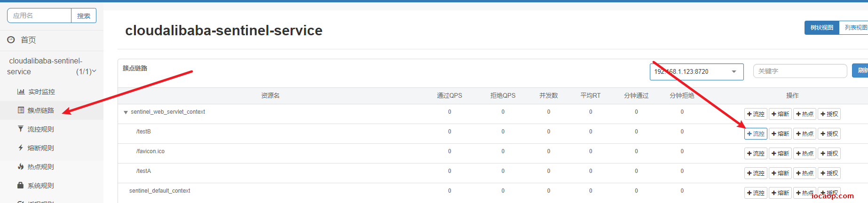The image size is (868, 203).
Task: Add 授权 rule for /testA
Action: 829,173
